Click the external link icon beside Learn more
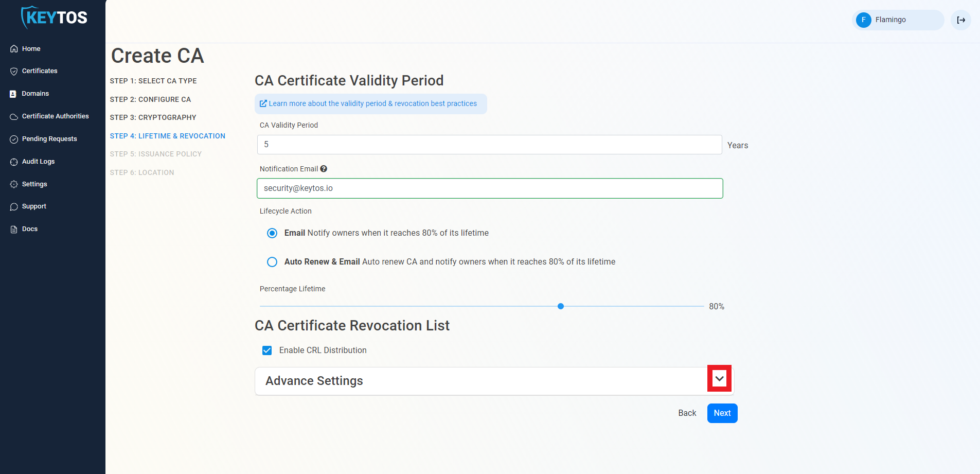 tap(263, 103)
